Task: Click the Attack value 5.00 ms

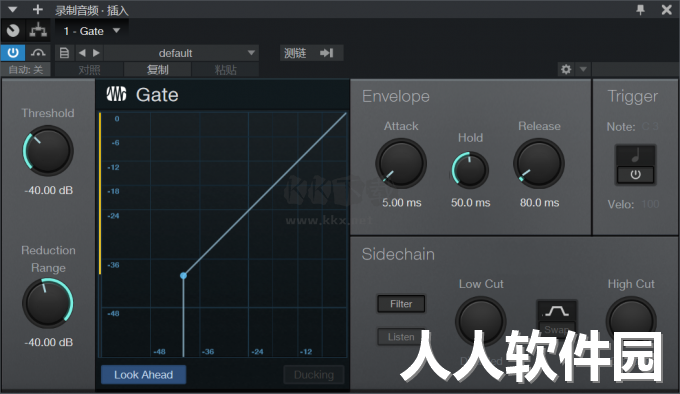Action: click(402, 203)
